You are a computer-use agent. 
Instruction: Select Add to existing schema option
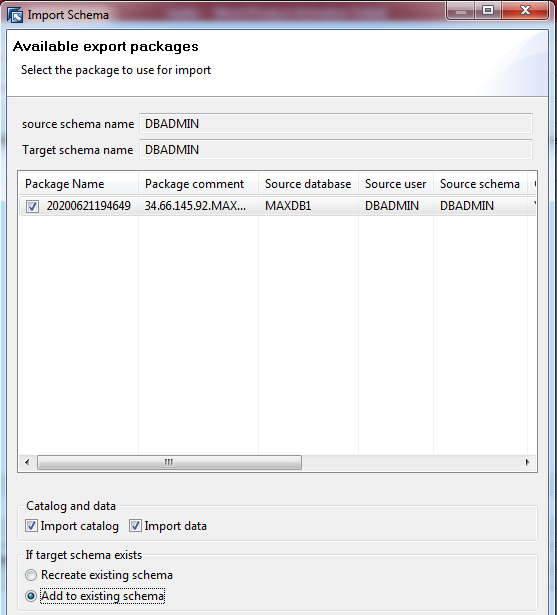coord(31,596)
